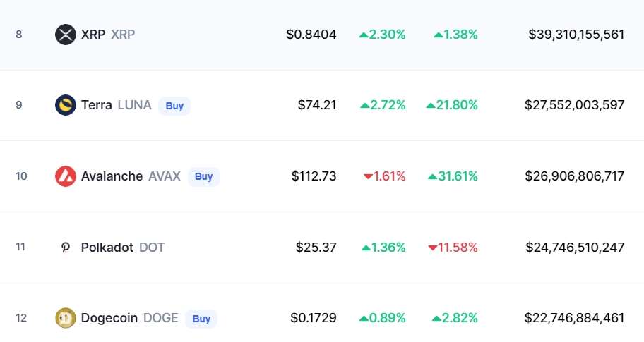The image size is (644, 342).
Task: Select the XRP price of $0.8404
Action: 311,34
